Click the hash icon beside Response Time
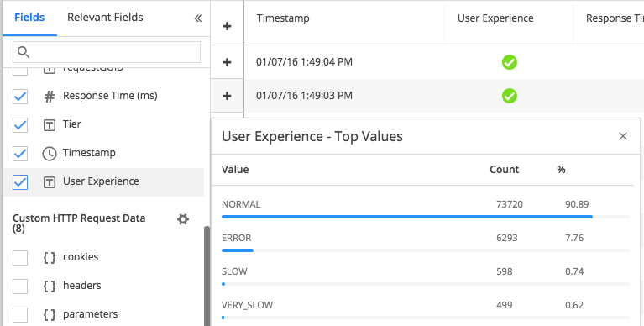 click(50, 97)
